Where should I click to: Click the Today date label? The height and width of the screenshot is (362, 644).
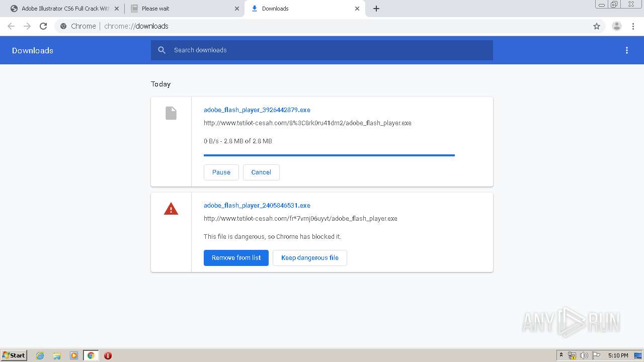point(161,84)
